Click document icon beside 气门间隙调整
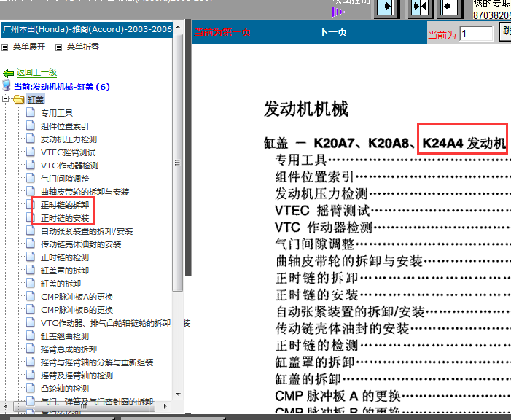 [31, 178]
